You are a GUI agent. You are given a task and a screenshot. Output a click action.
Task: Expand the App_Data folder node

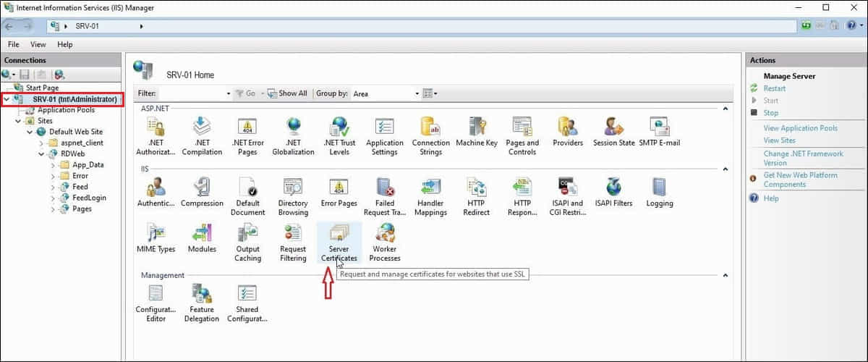pyautogui.click(x=53, y=165)
